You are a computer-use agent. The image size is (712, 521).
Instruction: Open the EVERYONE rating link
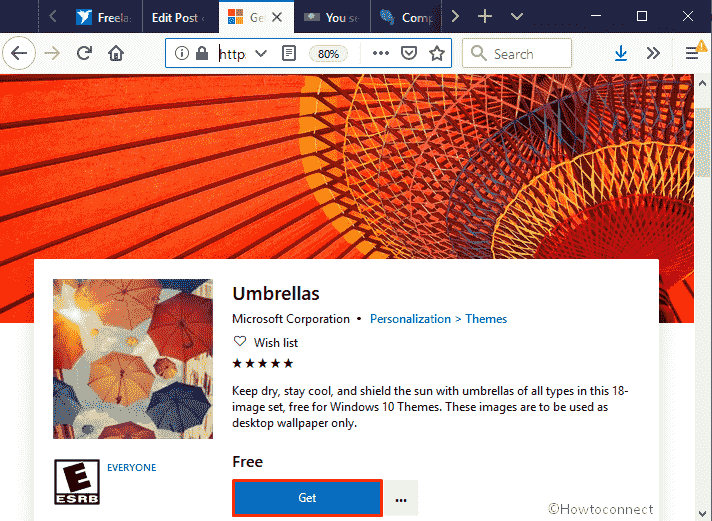pyautogui.click(x=132, y=467)
